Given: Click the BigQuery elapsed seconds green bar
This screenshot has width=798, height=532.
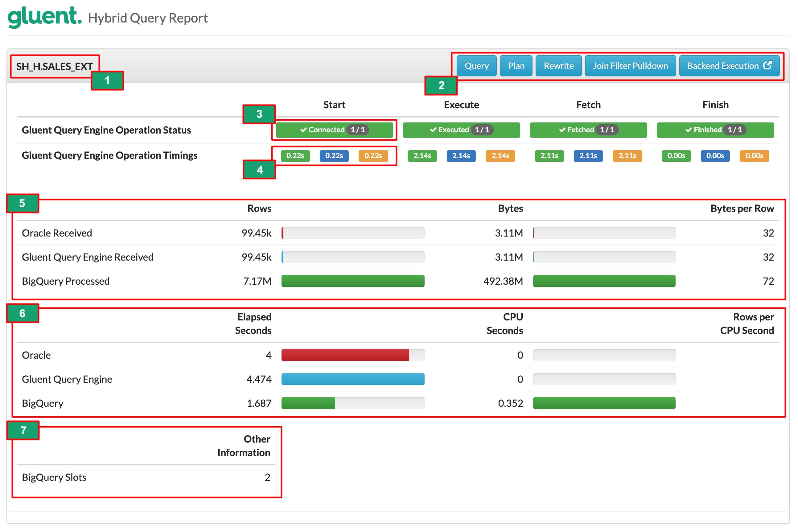Looking at the screenshot, I should [308, 403].
